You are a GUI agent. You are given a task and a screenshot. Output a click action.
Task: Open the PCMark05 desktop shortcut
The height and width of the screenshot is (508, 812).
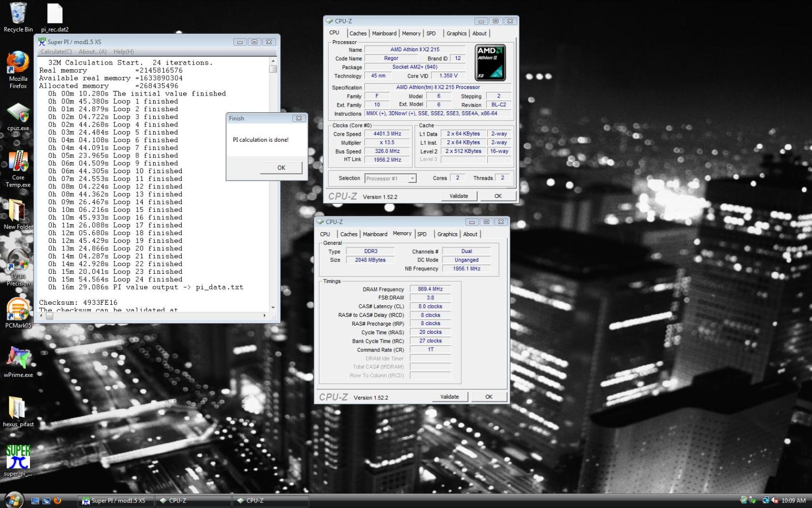(x=18, y=313)
